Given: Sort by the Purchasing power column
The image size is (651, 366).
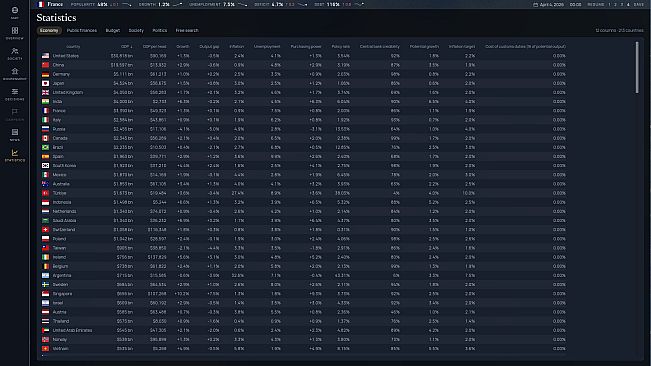Looking at the screenshot, I should click(x=306, y=46).
